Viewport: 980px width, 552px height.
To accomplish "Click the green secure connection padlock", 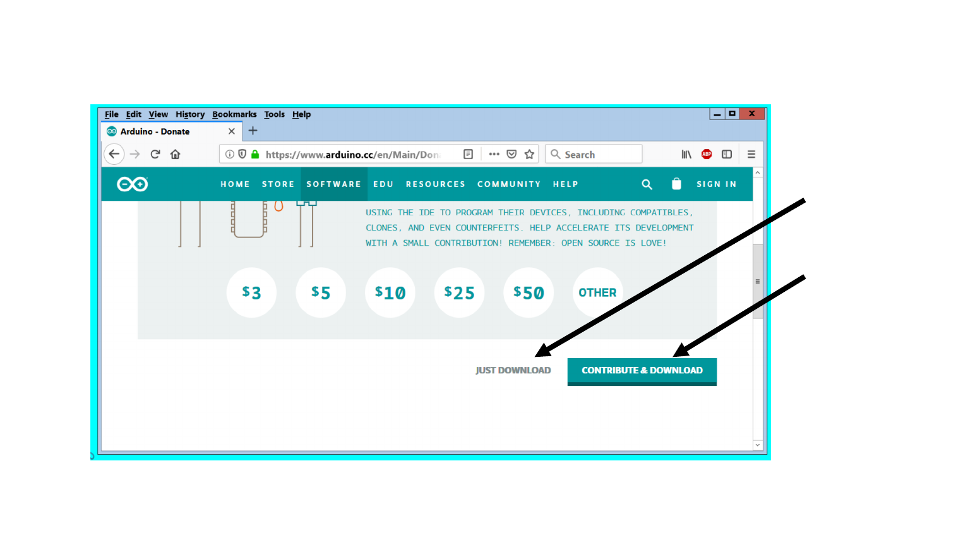I will click(x=255, y=154).
